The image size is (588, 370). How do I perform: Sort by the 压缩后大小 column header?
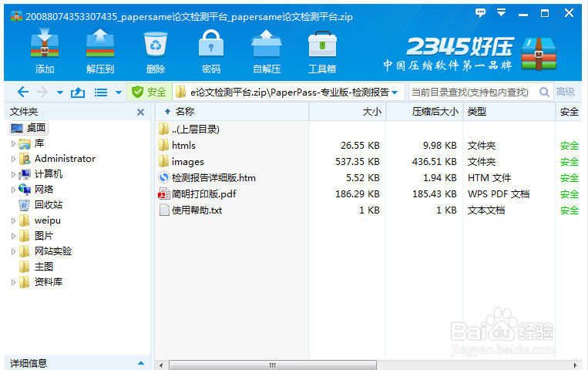(425, 112)
